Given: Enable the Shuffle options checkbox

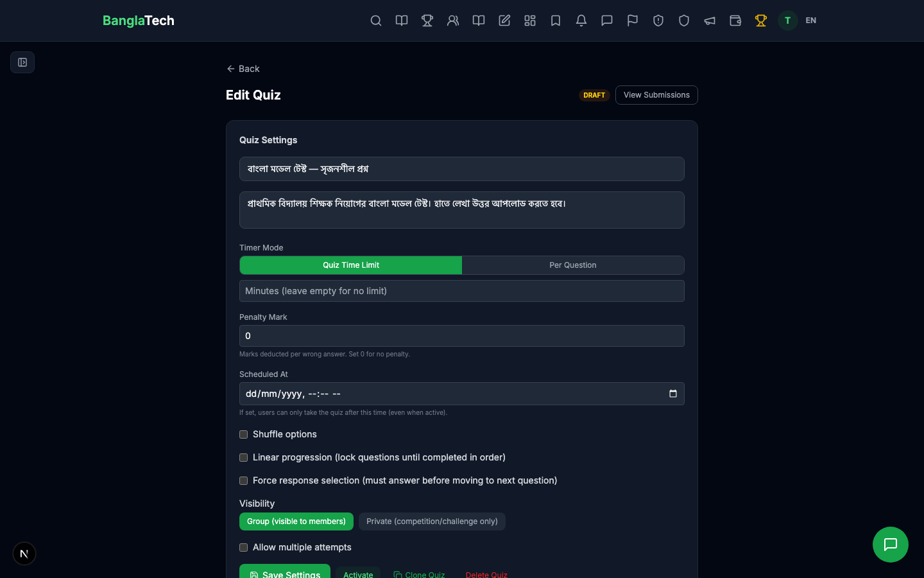Looking at the screenshot, I should (243, 435).
